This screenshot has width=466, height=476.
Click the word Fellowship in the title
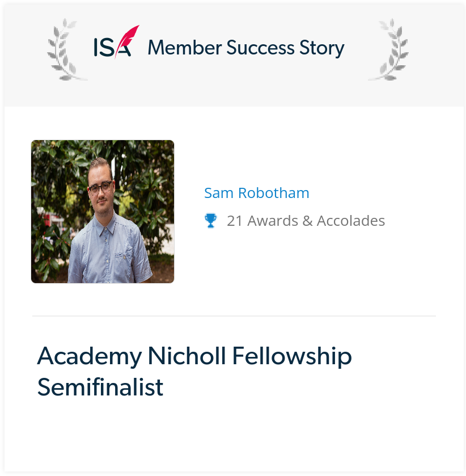point(292,356)
